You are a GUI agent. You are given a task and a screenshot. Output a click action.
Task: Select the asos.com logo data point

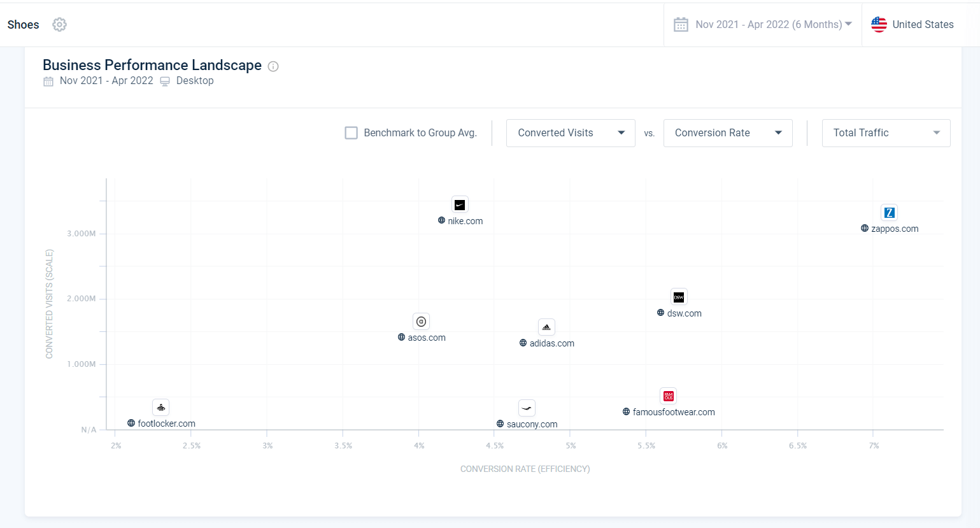tap(421, 322)
